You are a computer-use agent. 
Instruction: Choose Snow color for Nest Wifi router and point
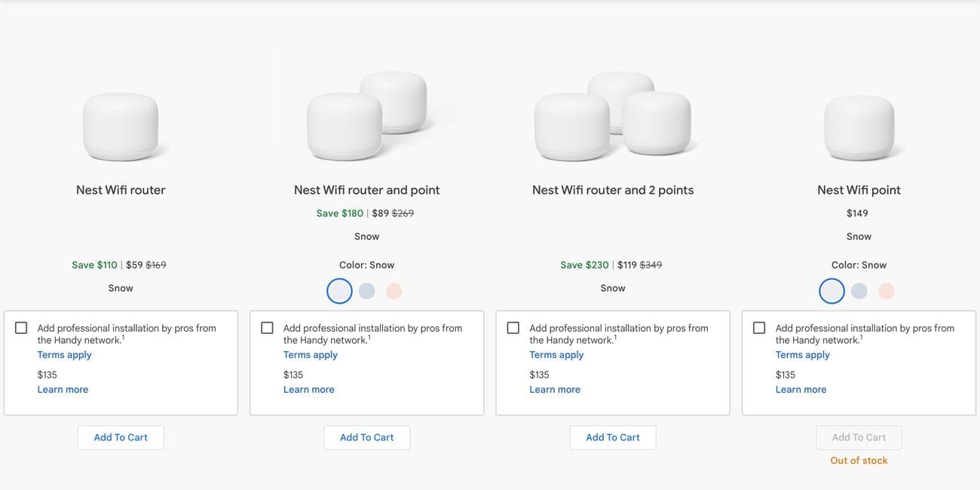(339, 291)
